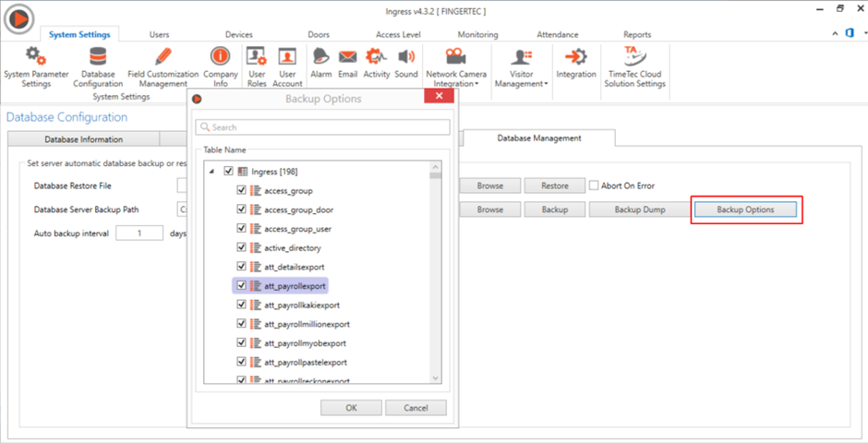Open Integration settings
The height and width of the screenshot is (443, 868).
[x=576, y=64]
